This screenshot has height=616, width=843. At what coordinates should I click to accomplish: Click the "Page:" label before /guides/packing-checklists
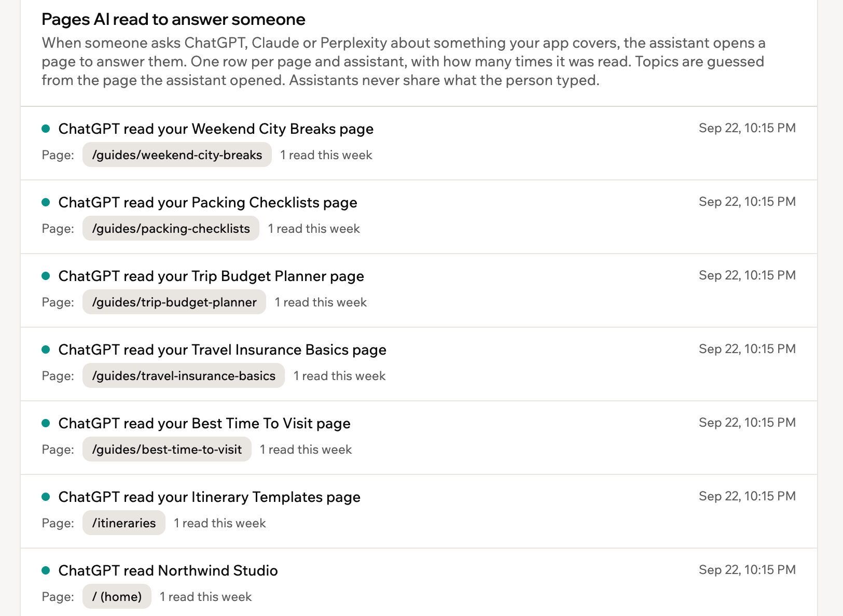[58, 229]
